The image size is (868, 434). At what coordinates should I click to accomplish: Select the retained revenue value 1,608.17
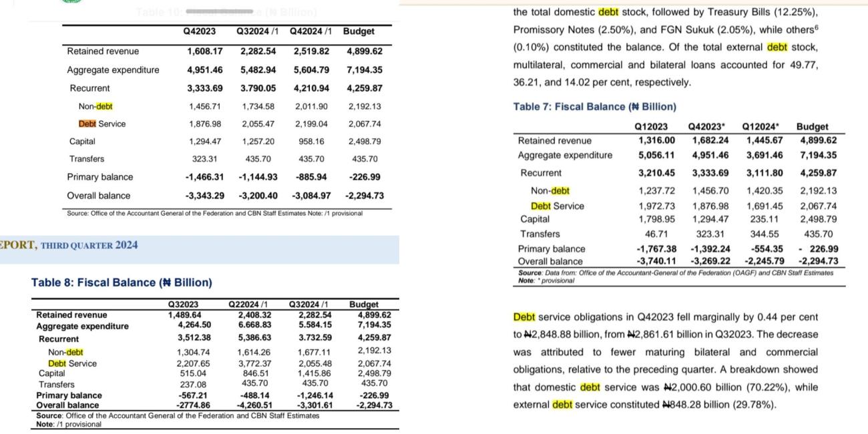[204, 51]
